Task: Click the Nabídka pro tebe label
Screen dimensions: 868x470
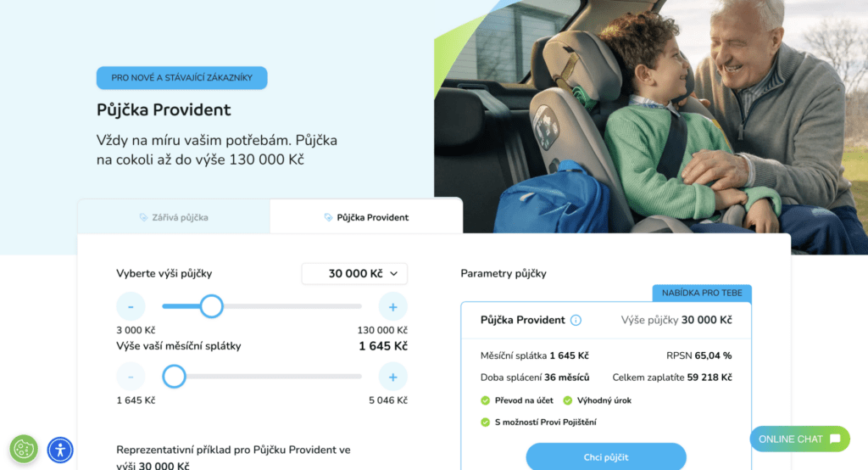Action: (x=702, y=293)
